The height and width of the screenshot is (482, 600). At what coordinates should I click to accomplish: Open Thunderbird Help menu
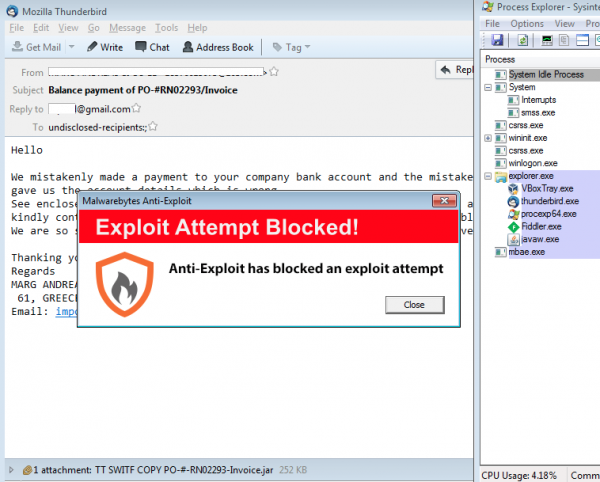pos(197,28)
